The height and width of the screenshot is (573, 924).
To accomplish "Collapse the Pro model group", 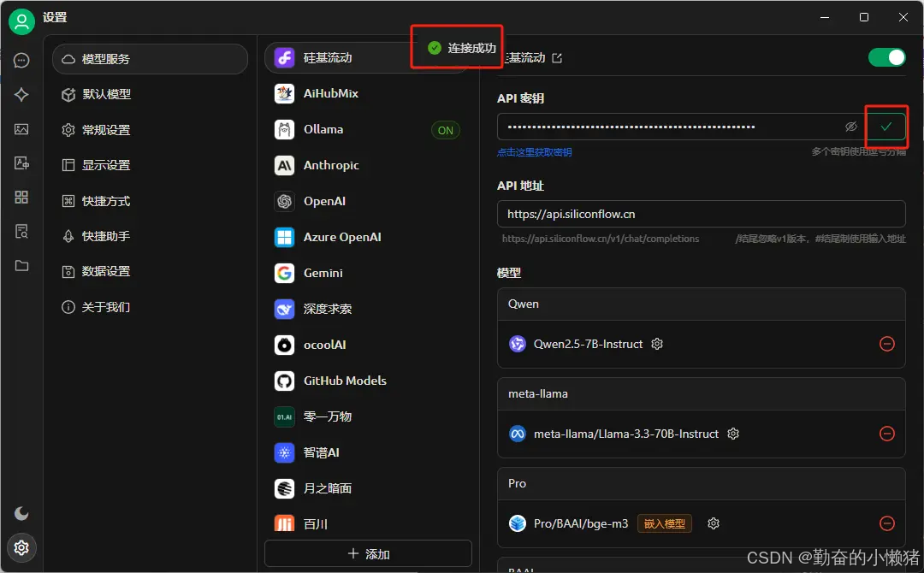I will coord(702,483).
